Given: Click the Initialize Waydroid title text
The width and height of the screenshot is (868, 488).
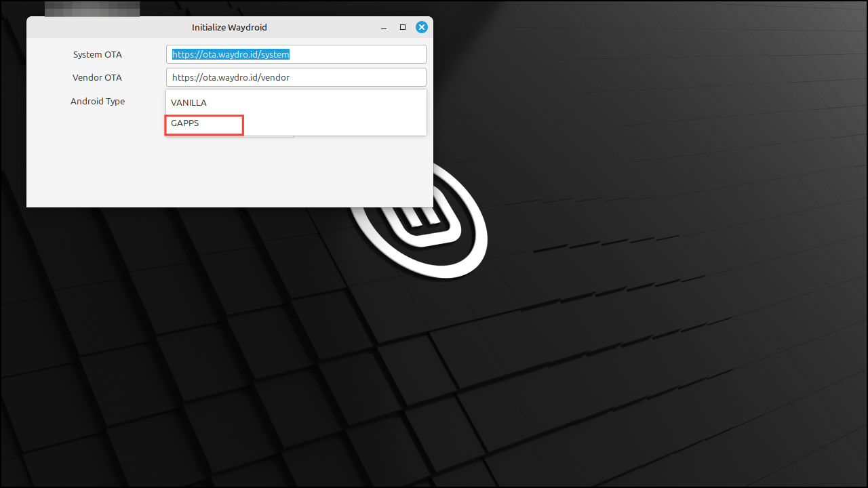Looking at the screenshot, I should [x=229, y=27].
